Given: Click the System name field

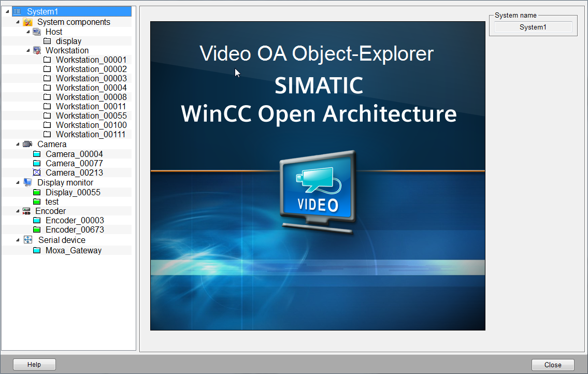Looking at the screenshot, I should click(x=533, y=27).
